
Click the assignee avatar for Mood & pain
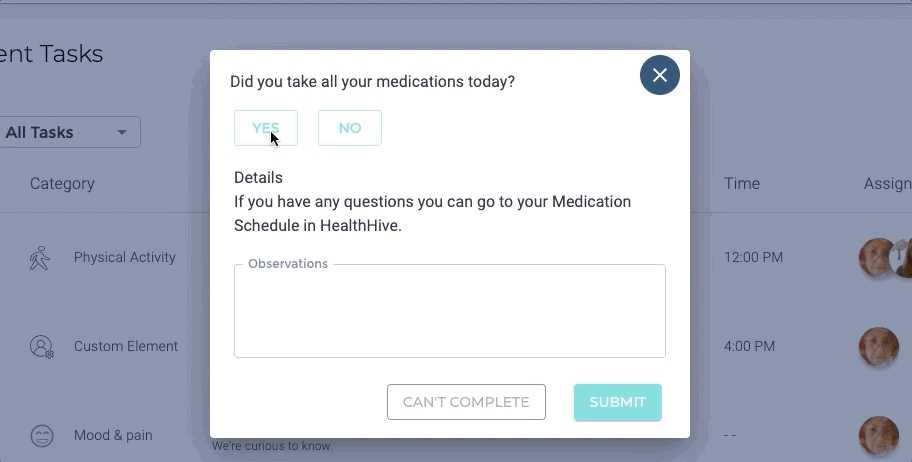(x=879, y=436)
